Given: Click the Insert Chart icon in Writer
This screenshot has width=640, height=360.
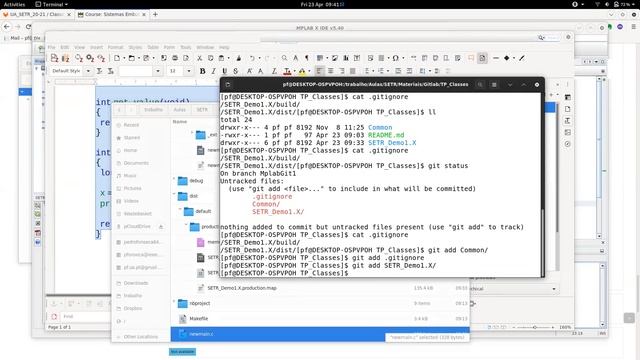Looking at the screenshot, I should click(x=346, y=58).
